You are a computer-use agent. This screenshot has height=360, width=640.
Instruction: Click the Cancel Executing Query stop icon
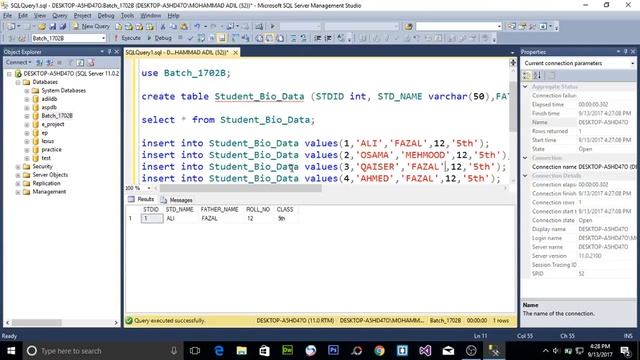180,38
